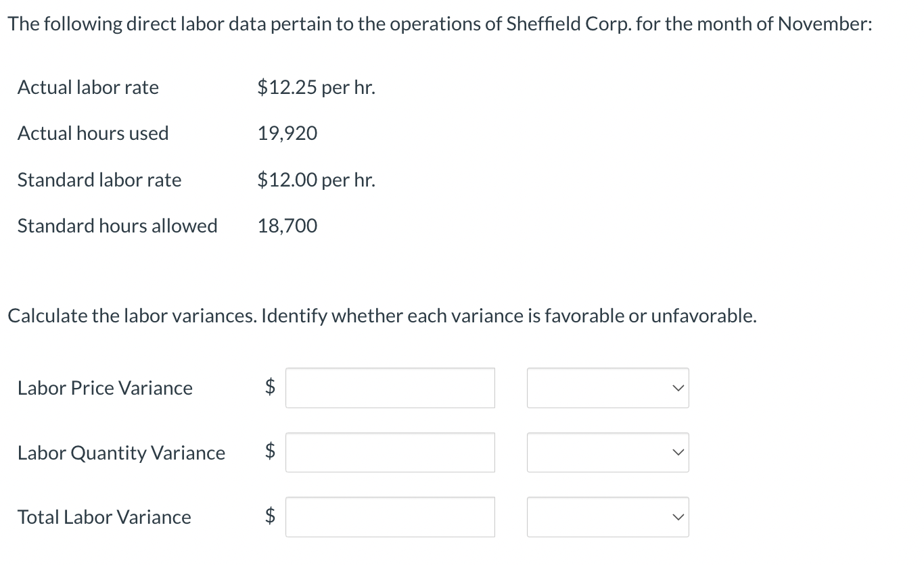Image resolution: width=924 pixels, height=565 pixels.
Task: Click the Labor Quantity Variance dropdown chevron
Action: [677, 453]
